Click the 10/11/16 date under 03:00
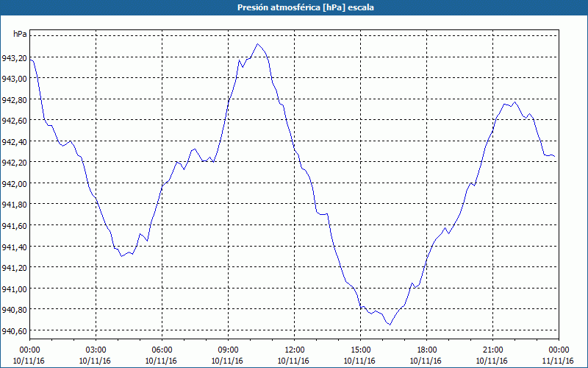This screenshot has width=588, height=368. [x=96, y=361]
